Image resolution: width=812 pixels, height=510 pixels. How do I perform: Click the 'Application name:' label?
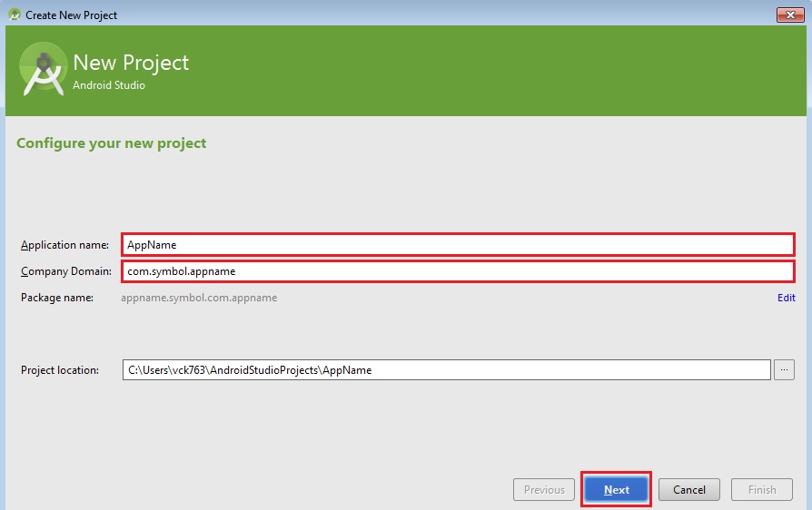tap(64, 246)
